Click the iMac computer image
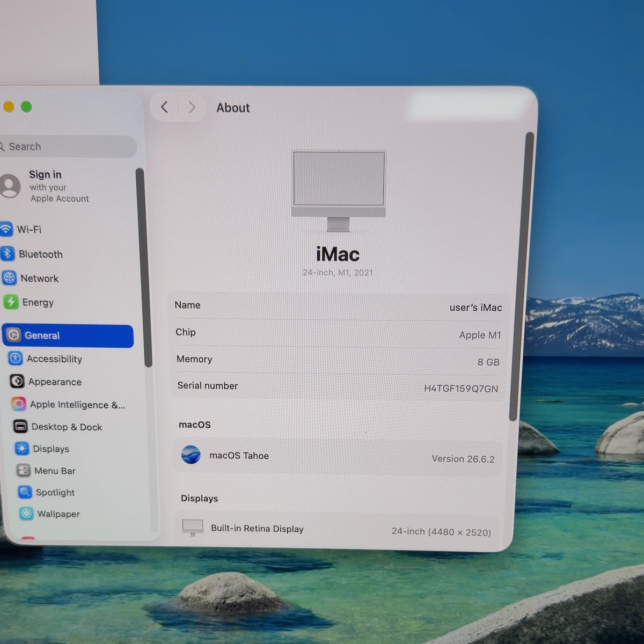This screenshot has height=644, width=644. pyautogui.click(x=339, y=191)
